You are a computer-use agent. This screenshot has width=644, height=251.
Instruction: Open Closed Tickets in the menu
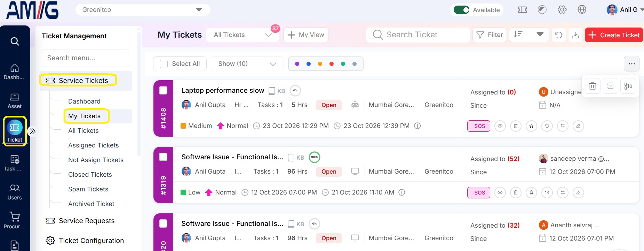90,175
